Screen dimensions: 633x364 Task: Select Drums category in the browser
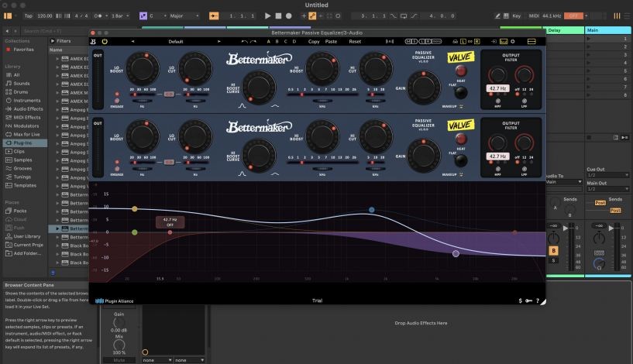coord(21,92)
